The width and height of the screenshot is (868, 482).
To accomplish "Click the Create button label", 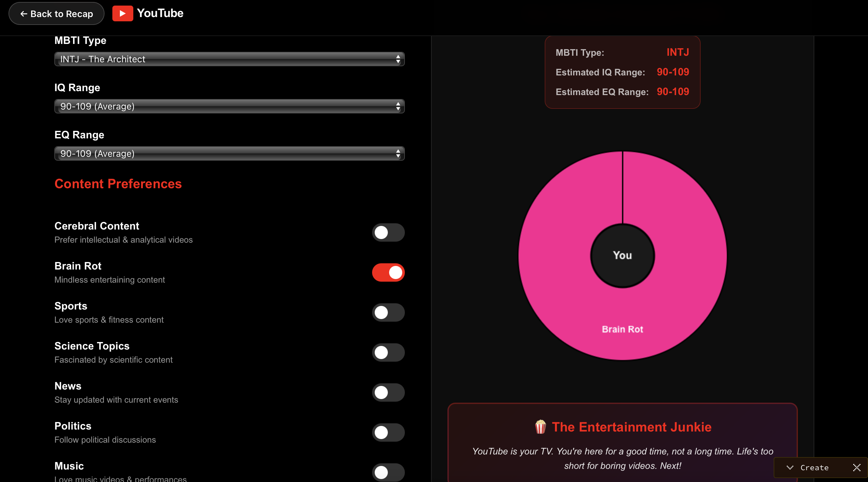I will (x=814, y=468).
